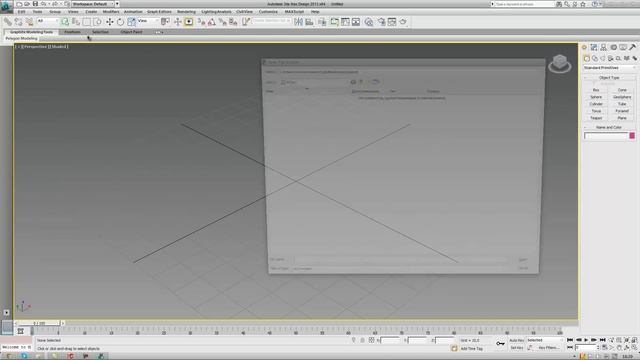Open the Curve Editor from toolbar
This screenshot has width=640, height=360.
pos(345,22)
